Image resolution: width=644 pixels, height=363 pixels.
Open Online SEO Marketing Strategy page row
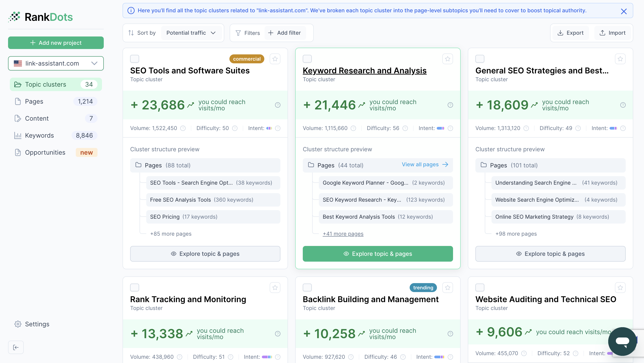(x=558, y=217)
